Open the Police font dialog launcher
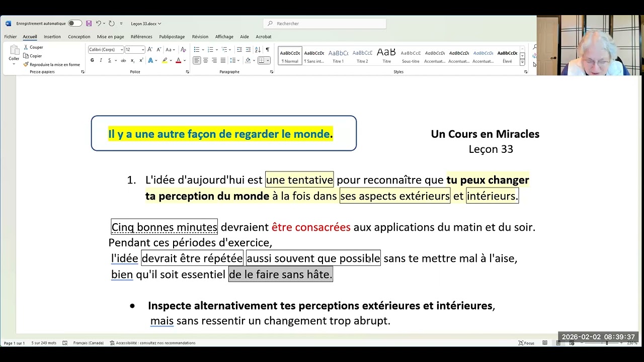Viewport: 644px width, 362px height. [x=187, y=72]
